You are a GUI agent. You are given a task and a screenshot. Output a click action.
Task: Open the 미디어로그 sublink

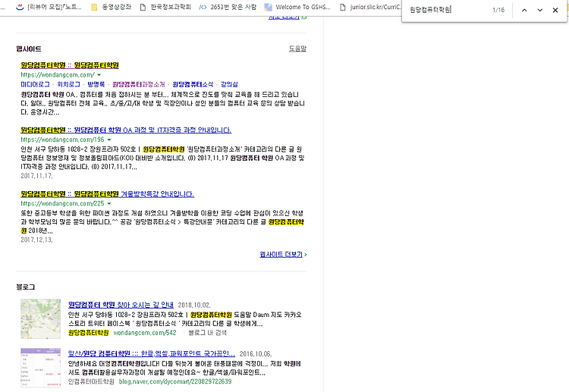(35, 84)
